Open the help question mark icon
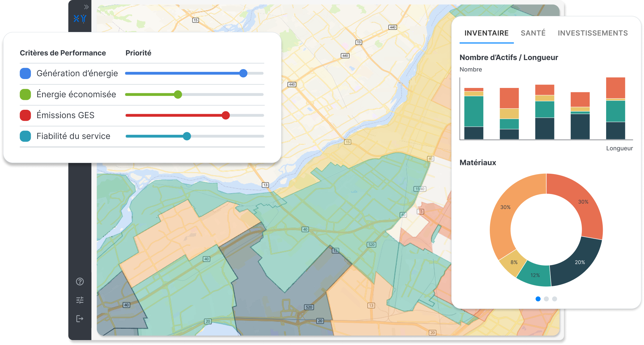Image resolution: width=644 pixels, height=345 pixels. 80,281
